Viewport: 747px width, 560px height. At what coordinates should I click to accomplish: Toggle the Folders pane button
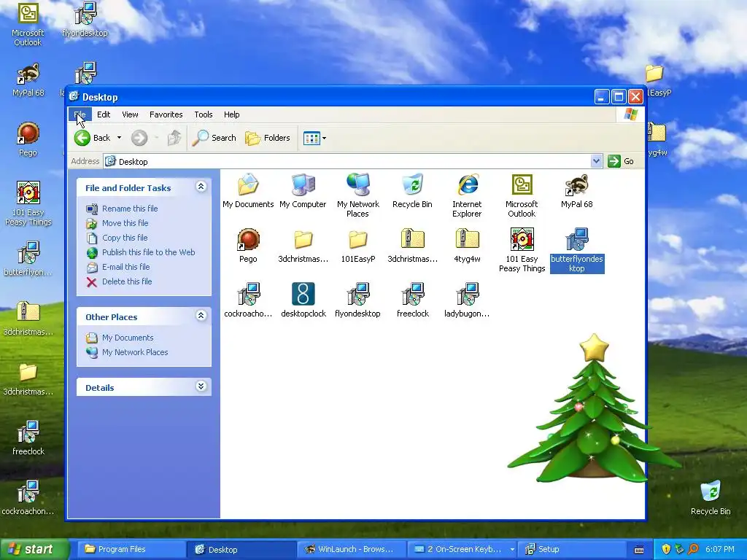pos(267,138)
